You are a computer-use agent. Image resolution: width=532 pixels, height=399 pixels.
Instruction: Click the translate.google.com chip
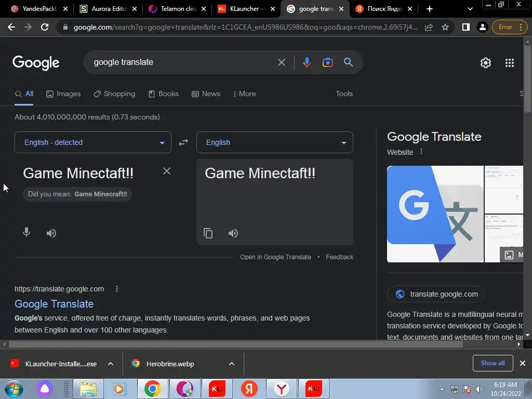(x=436, y=294)
